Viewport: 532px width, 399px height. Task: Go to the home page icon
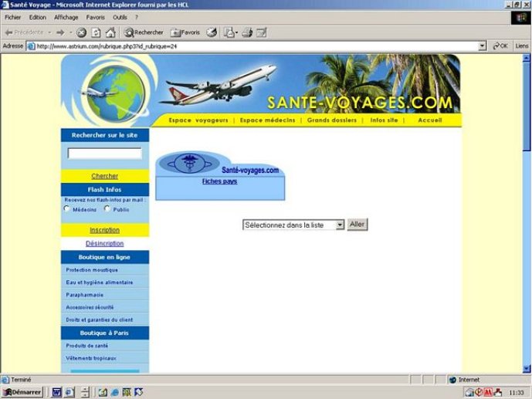point(110,32)
